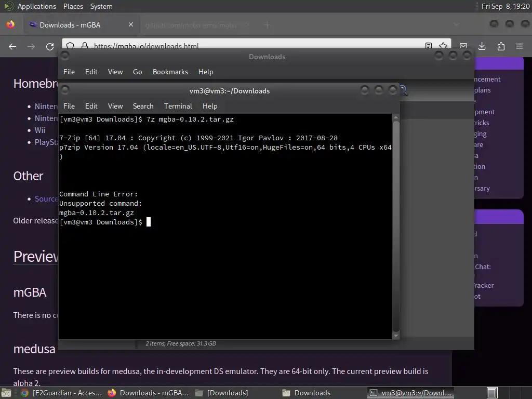This screenshot has width=532, height=399.
Task: Open the terminal View menu
Action: tap(115, 106)
